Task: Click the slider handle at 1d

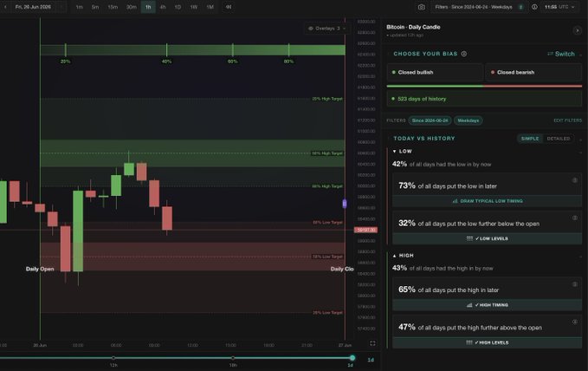Action: click(x=352, y=358)
